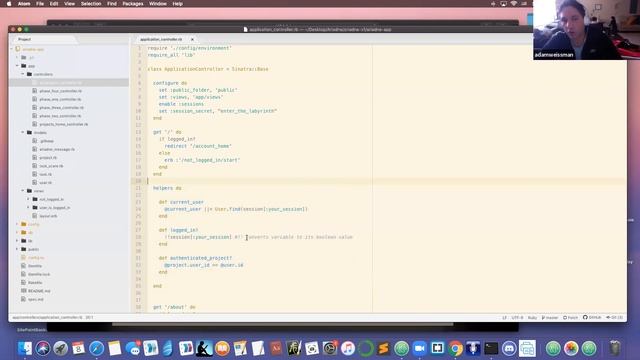Open phase_three_controller.rb file
Image resolution: width=640 pixels, height=360 pixels.
point(61,108)
